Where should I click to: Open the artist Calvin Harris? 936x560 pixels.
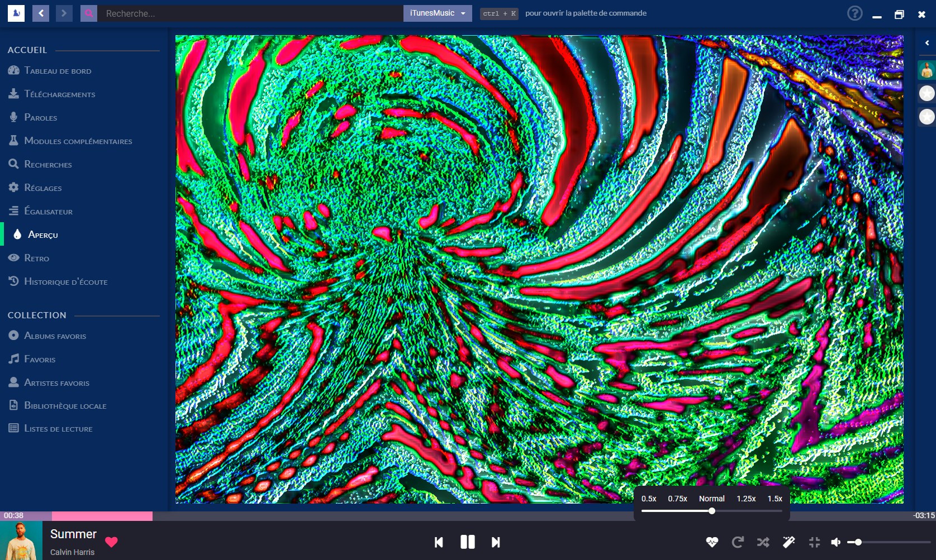point(72,552)
